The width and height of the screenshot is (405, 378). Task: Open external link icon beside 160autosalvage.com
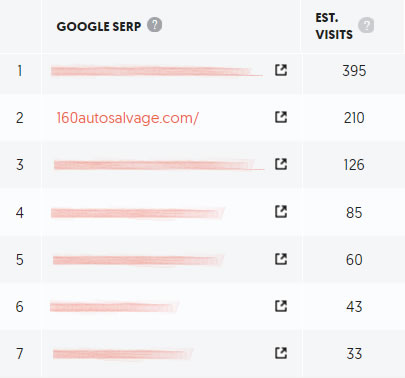(281, 117)
